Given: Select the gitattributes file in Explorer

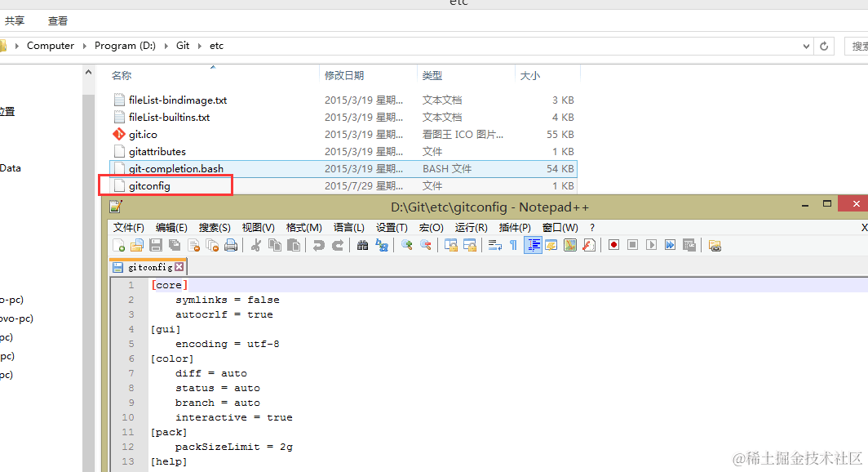Looking at the screenshot, I should point(159,151).
